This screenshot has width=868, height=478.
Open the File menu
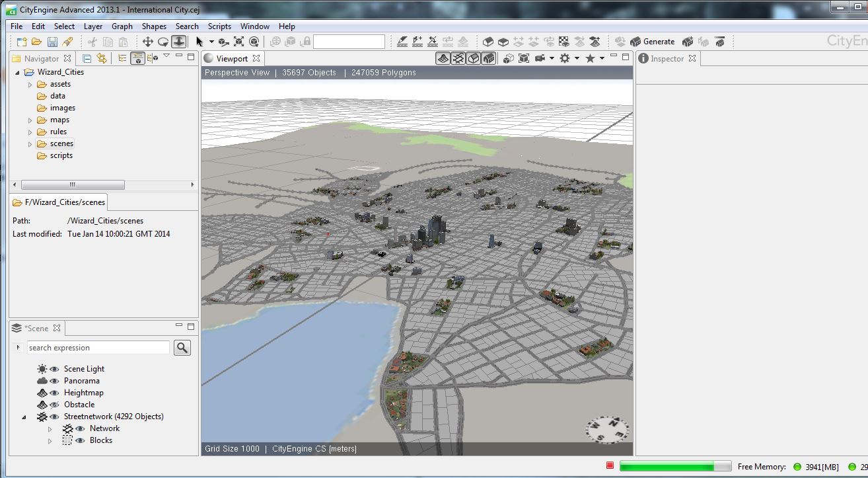point(17,26)
